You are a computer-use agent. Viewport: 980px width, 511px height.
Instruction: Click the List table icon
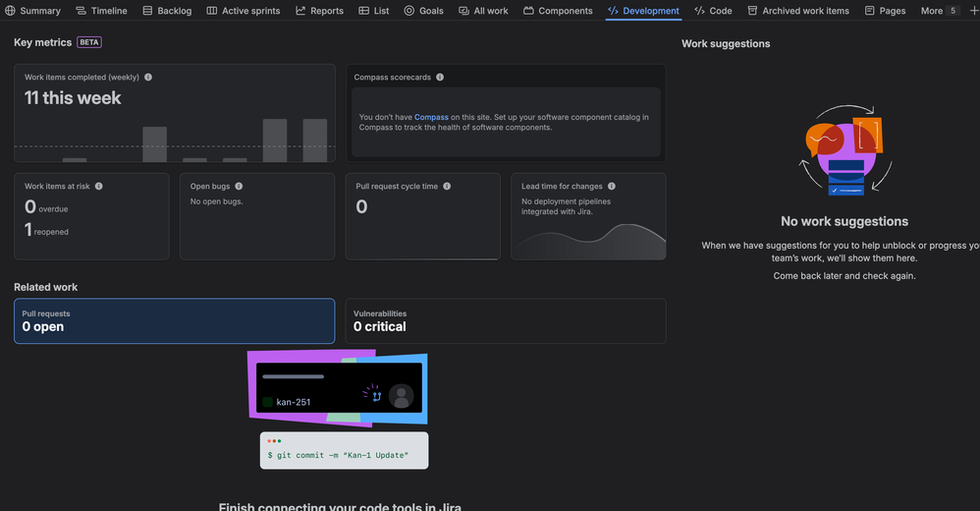(x=363, y=11)
